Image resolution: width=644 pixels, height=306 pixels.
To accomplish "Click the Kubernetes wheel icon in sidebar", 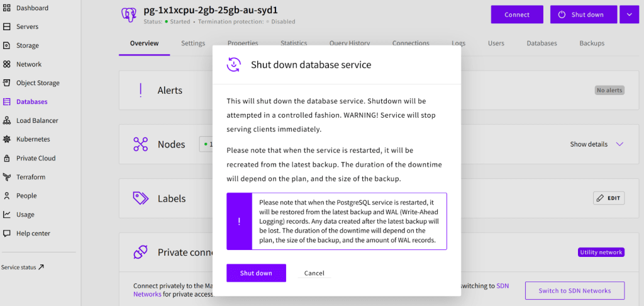I will [x=6, y=139].
